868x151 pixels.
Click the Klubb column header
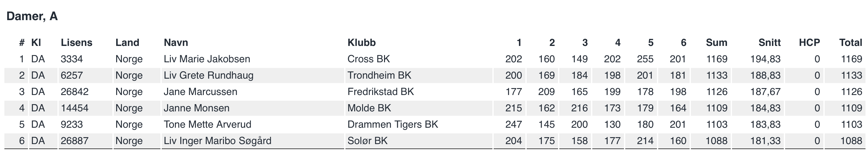(x=361, y=42)
